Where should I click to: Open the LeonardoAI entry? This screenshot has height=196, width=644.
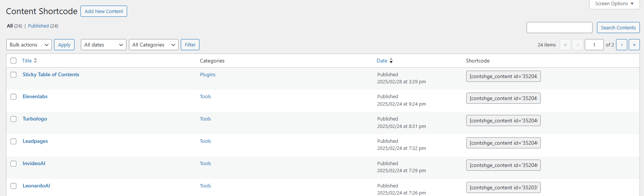coord(37,186)
